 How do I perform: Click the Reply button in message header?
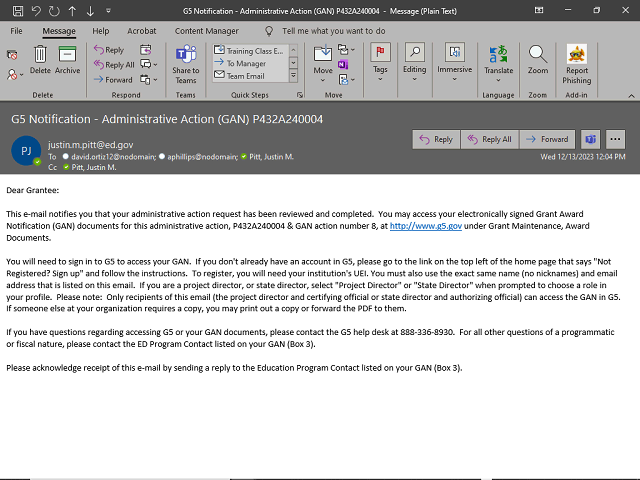(x=436, y=140)
